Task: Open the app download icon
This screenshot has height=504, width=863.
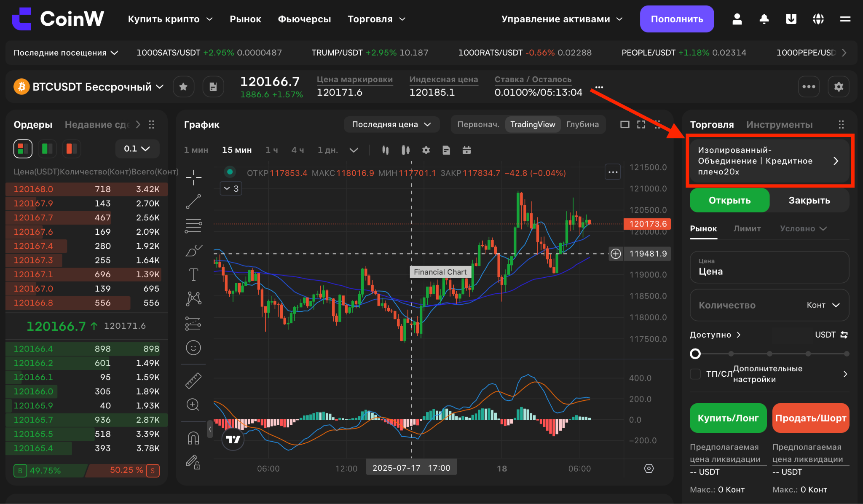Action: click(x=791, y=19)
